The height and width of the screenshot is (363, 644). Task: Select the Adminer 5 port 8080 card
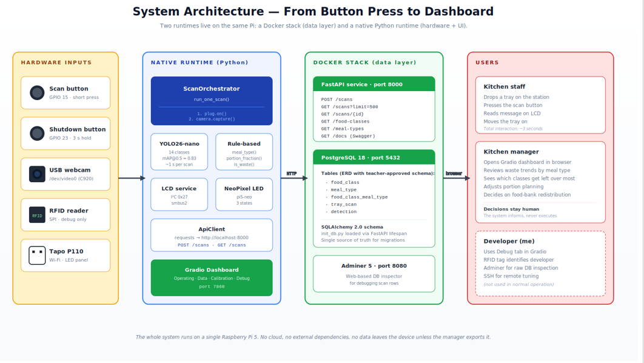[374, 274]
